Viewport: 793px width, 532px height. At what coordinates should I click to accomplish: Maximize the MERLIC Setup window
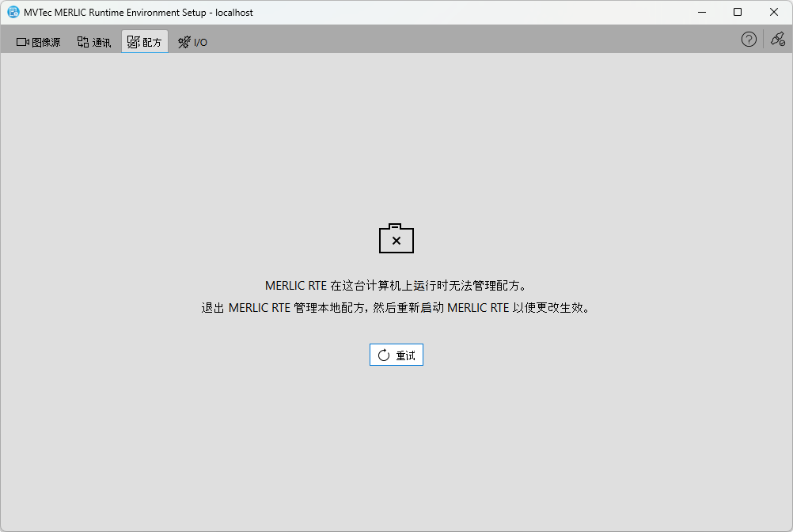click(x=738, y=12)
